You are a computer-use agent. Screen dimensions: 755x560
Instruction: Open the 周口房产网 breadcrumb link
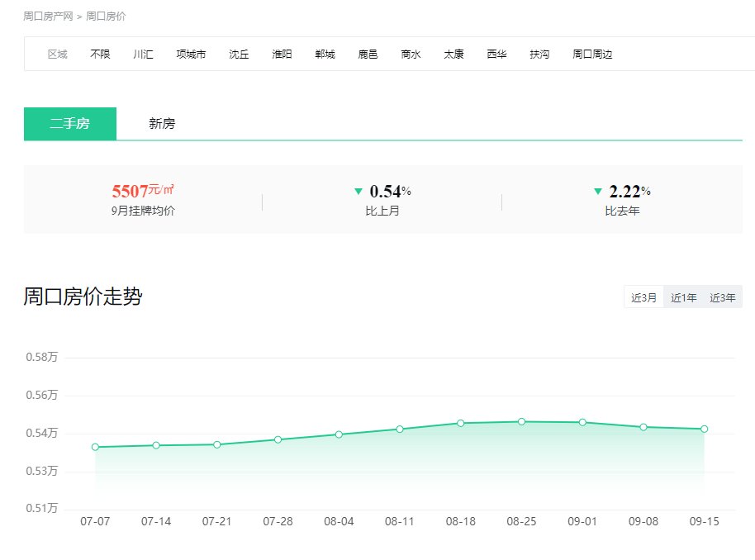pos(48,17)
